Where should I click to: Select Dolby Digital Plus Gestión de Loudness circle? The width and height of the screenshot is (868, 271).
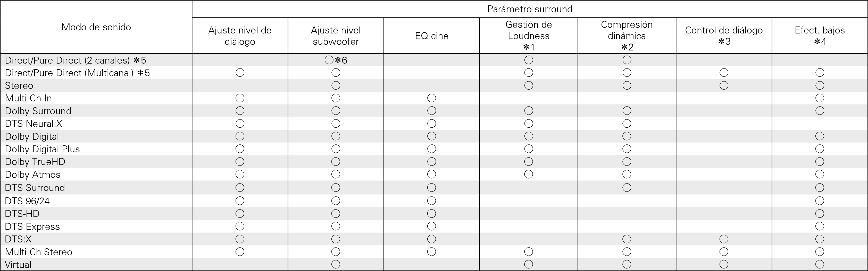tap(529, 149)
